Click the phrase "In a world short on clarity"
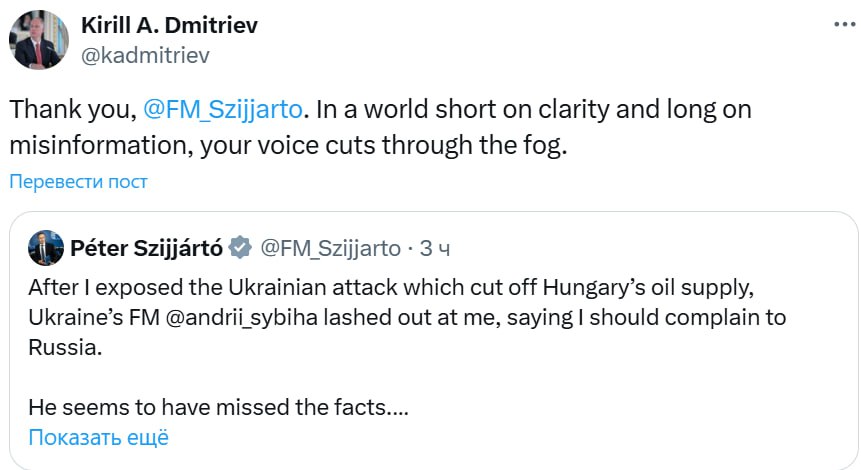This screenshot has height=470, width=861. click(x=472, y=108)
